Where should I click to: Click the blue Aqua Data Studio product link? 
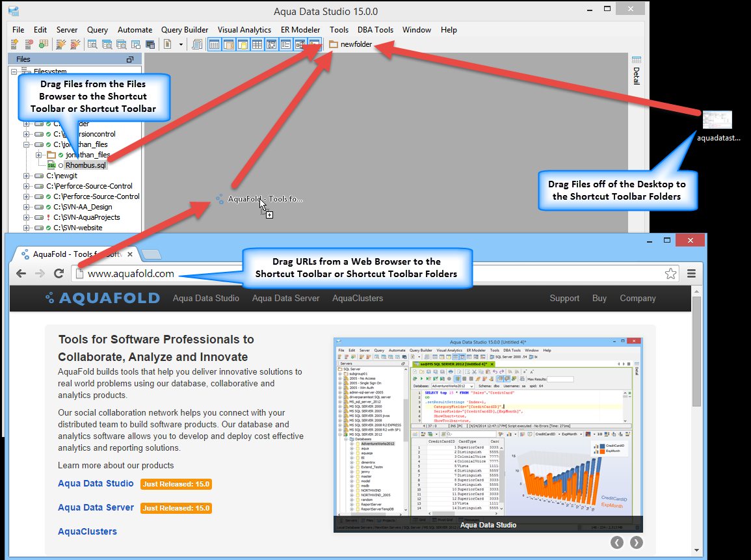(96, 483)
